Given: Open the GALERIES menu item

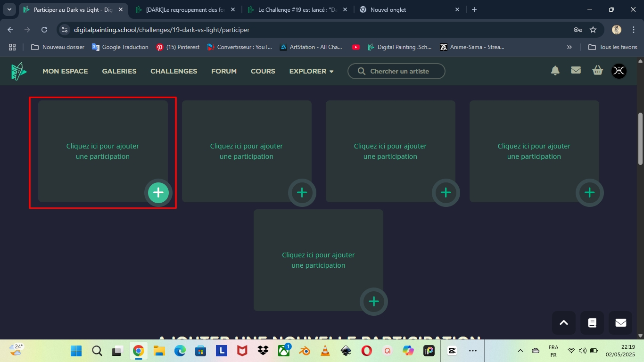Looking at the screenshot, I should pyautogui.click(x=119, y=71).
